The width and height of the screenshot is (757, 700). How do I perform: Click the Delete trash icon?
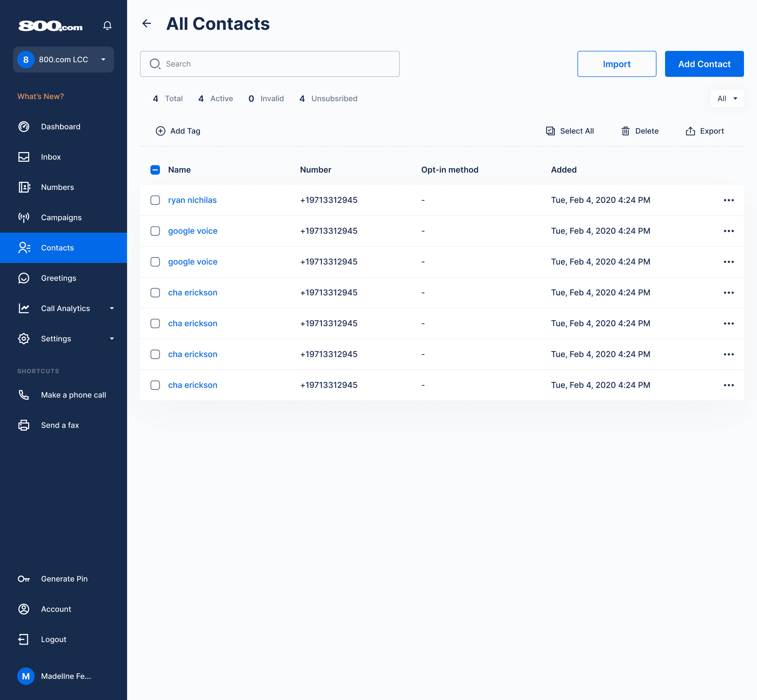625,131
